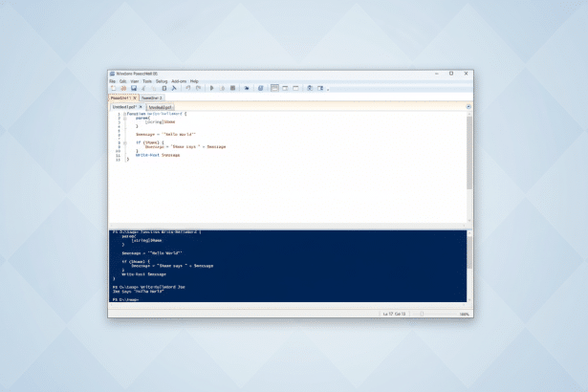Screen dimensions: 588x392
Task: Click the $message = Hello World line in the editor
Action: coord(165,134)
